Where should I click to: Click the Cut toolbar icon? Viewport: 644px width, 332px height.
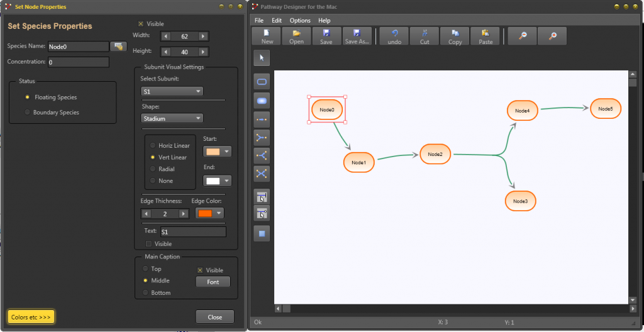click(x=425, y=36)
